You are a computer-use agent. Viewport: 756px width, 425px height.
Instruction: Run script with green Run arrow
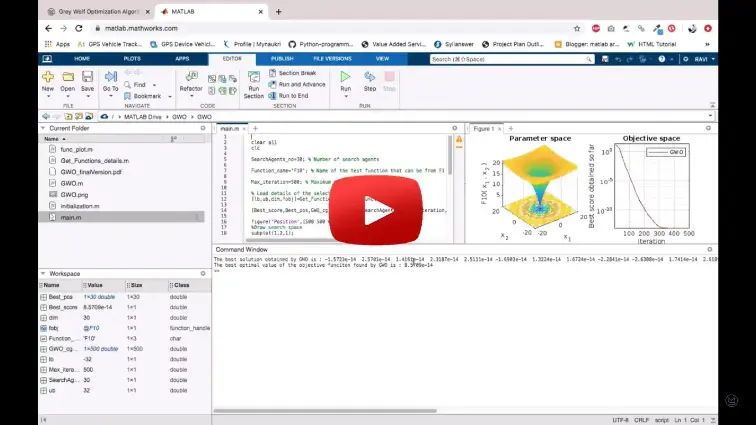click(x=345, y=77)
